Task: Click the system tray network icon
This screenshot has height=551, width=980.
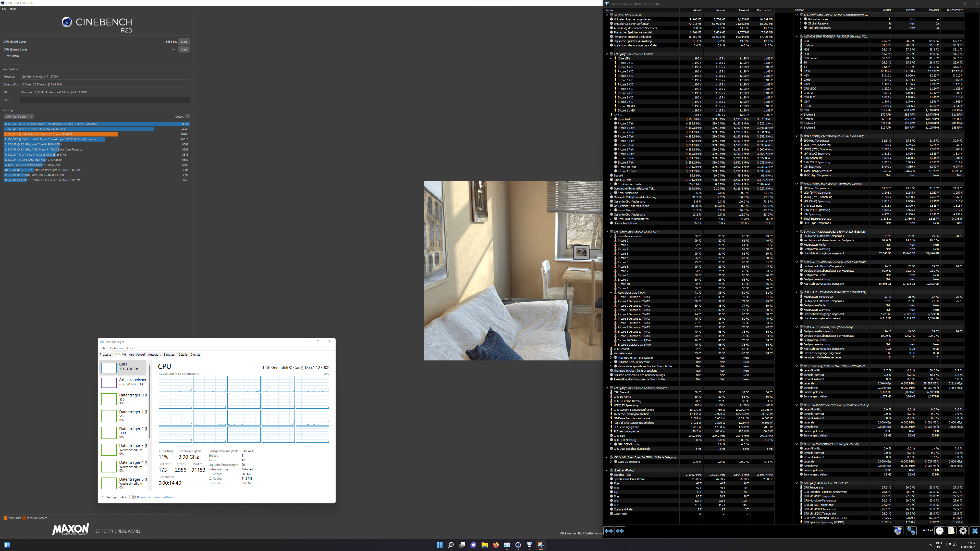Action: click(x=948, y=545)
